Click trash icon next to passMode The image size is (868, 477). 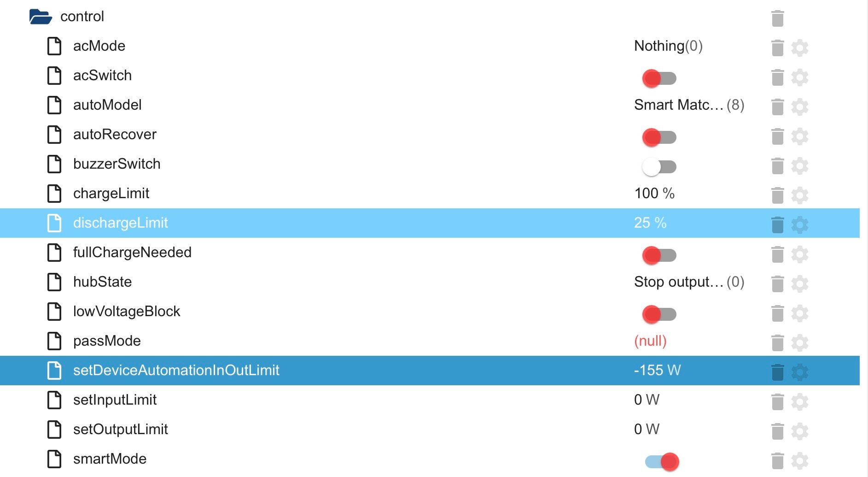(777, 342)
